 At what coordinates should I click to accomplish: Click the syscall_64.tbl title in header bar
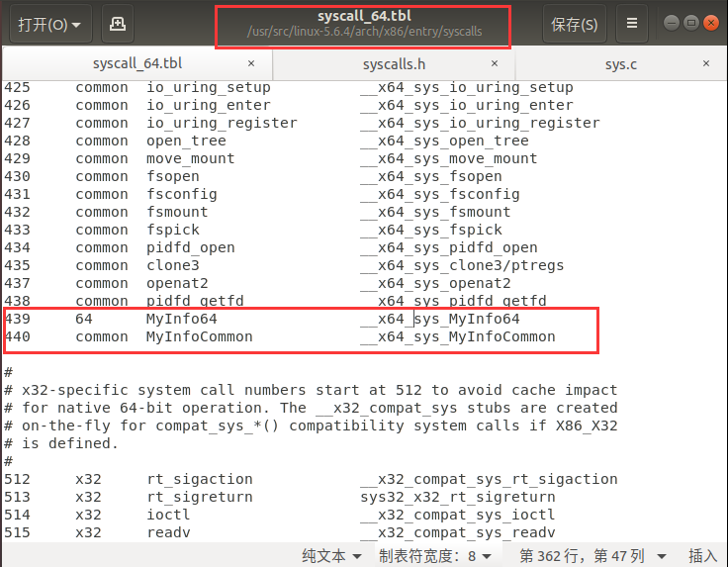tap(364, 16)
